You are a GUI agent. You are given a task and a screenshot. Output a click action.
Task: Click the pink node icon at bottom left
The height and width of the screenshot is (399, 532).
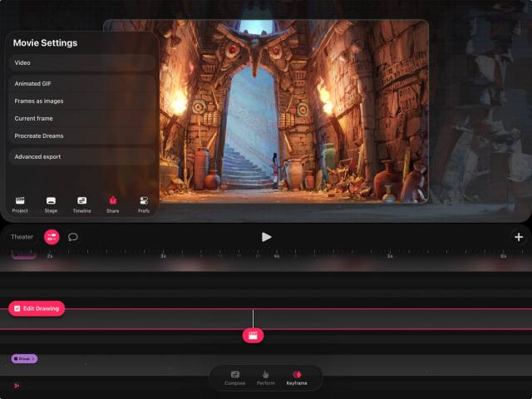[x=17, y=386]
